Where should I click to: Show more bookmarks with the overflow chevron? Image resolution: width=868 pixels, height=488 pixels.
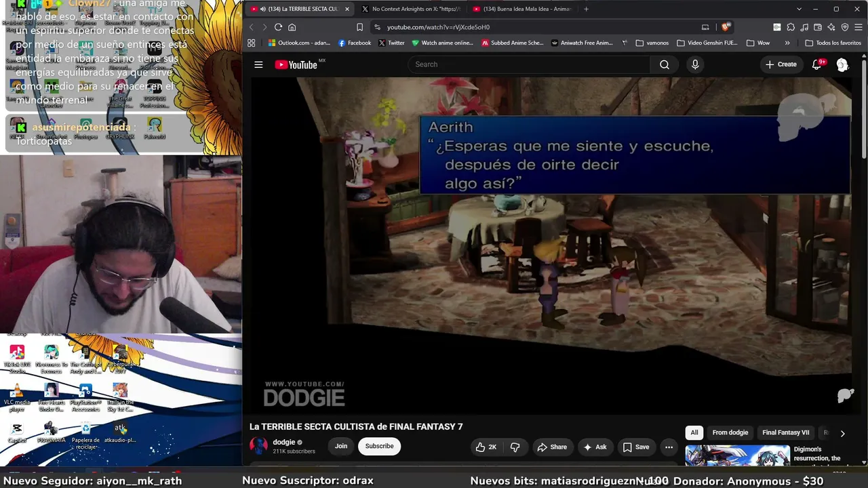coord(787,43)
